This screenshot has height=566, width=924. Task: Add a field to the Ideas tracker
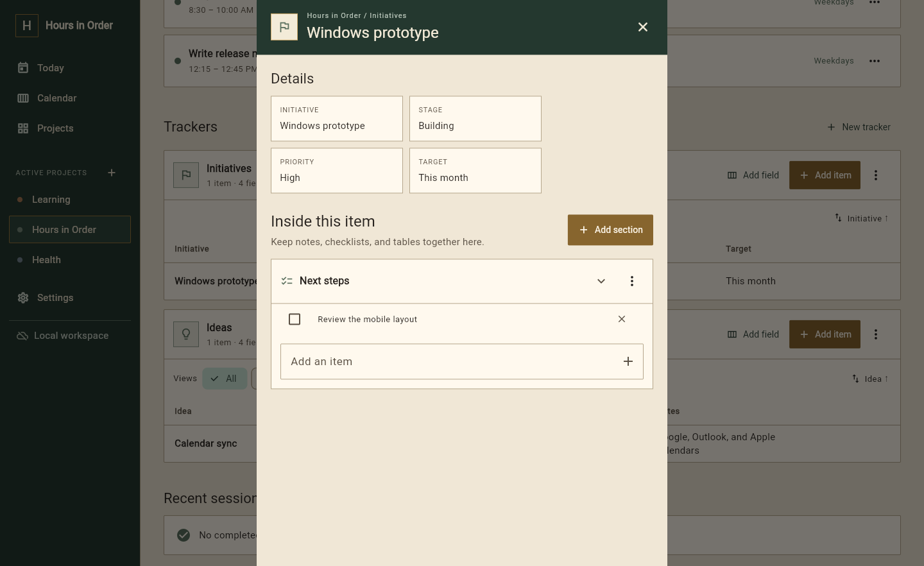(x=753, y=334)
